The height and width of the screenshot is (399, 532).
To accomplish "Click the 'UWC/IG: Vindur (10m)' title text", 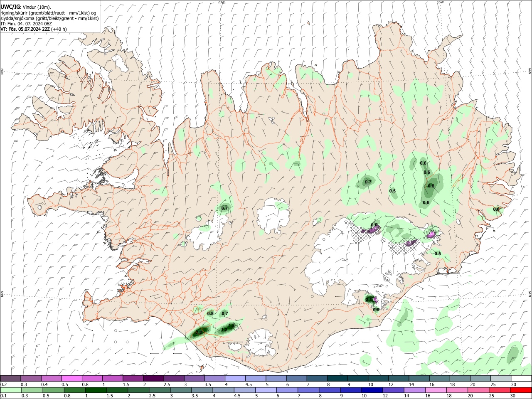I will (25, 7).
